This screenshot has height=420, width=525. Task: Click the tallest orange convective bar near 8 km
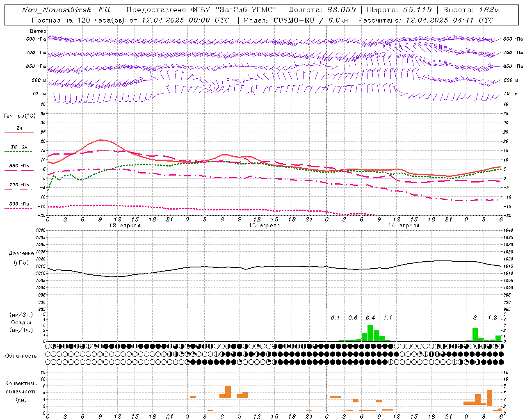click(x=228, y=392)
